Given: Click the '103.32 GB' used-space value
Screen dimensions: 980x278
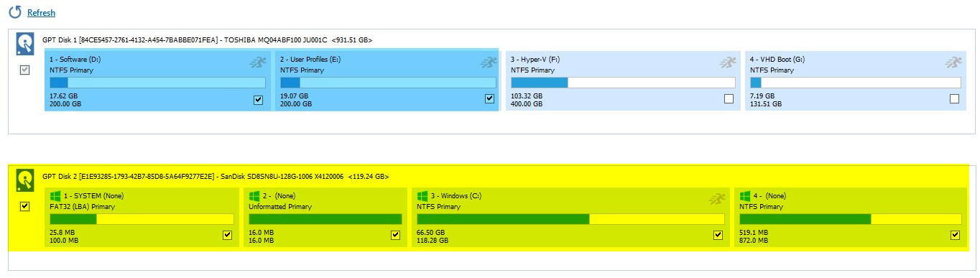Looking at the screenshot, I should coord(527,96).
